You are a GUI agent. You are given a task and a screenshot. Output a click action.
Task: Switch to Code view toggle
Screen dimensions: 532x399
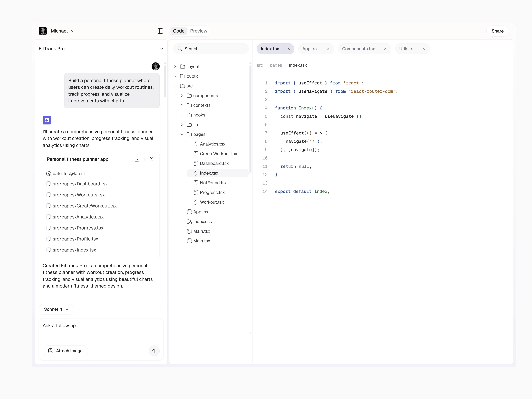pos(179,31)
